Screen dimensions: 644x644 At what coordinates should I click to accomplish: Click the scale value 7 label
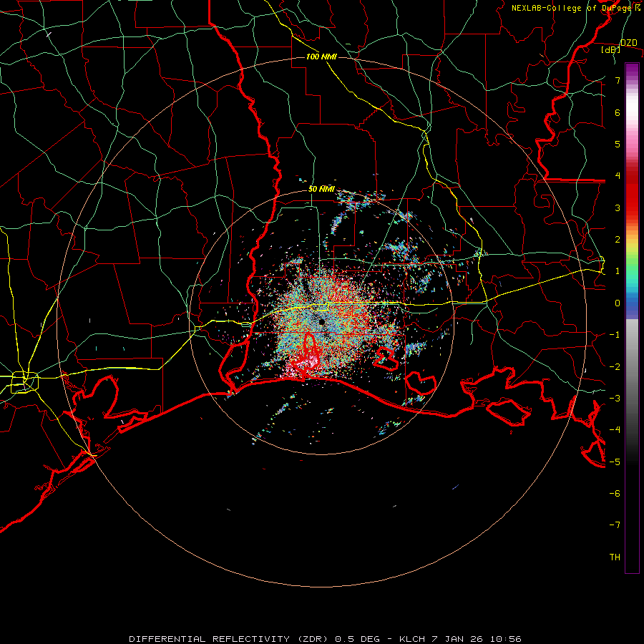point(618,80)
